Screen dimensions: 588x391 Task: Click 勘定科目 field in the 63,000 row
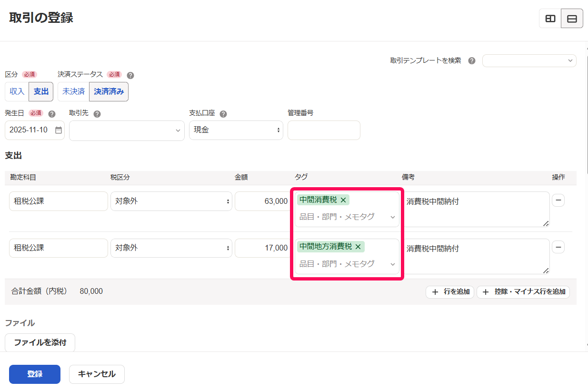click(x=59, y=201)
